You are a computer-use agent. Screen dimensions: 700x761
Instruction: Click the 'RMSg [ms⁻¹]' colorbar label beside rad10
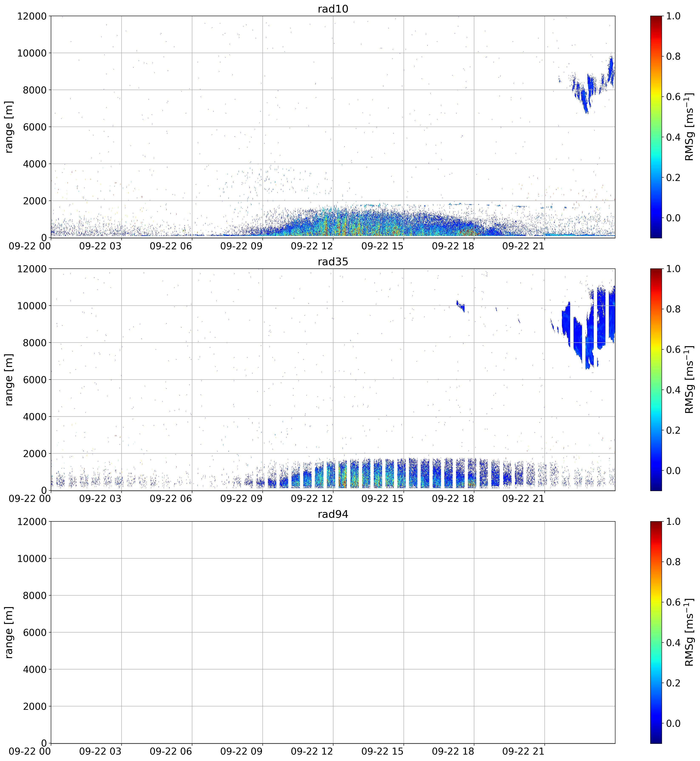[x=689, y=127]
